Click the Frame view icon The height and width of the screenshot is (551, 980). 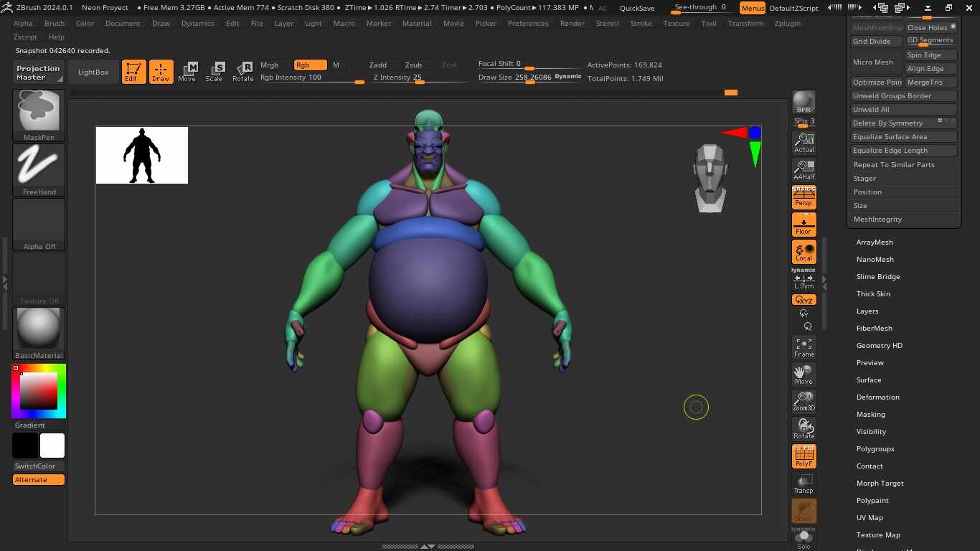click(804, 348)
